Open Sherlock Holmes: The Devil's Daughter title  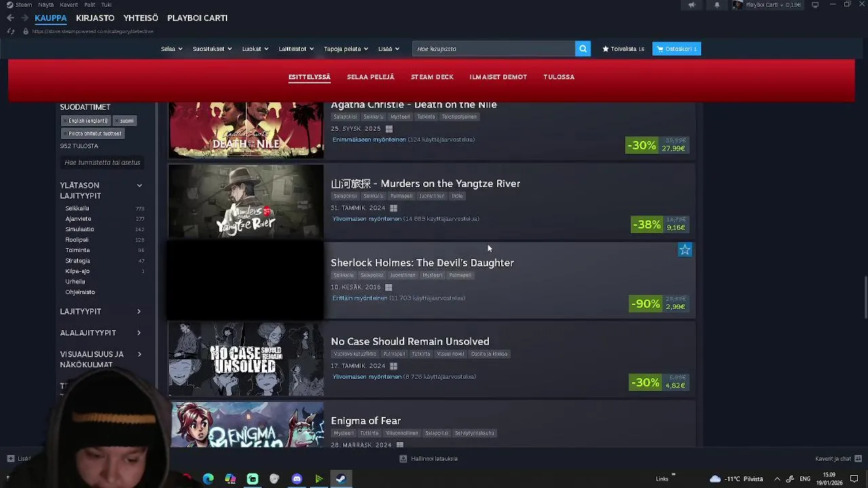(x=422, y=263)
